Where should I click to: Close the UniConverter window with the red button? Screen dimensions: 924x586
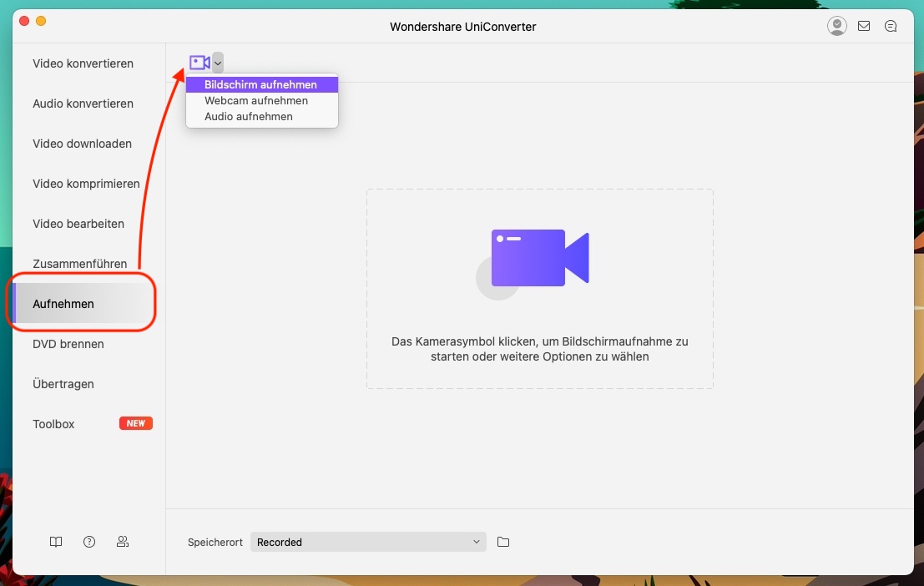point(24,21)
